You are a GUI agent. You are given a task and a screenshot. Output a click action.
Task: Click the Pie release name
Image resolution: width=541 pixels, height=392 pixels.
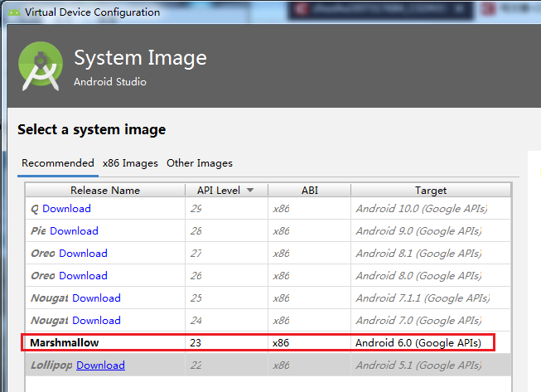38,231
